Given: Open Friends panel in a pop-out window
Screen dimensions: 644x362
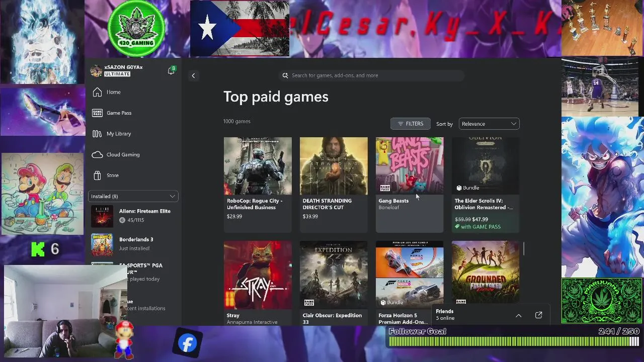Looking at the screenshot, I should pos(538,315).
